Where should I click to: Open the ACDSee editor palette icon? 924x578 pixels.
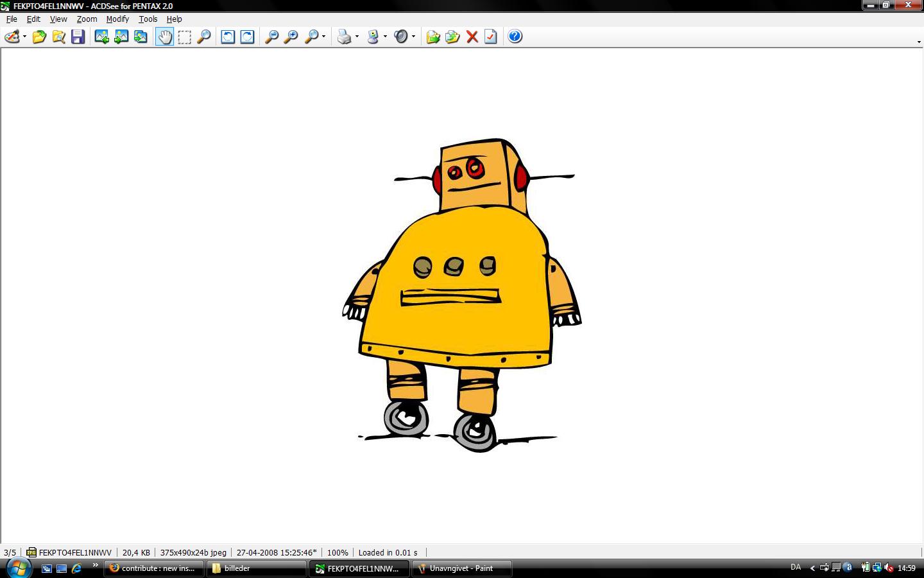click(12, 37)
